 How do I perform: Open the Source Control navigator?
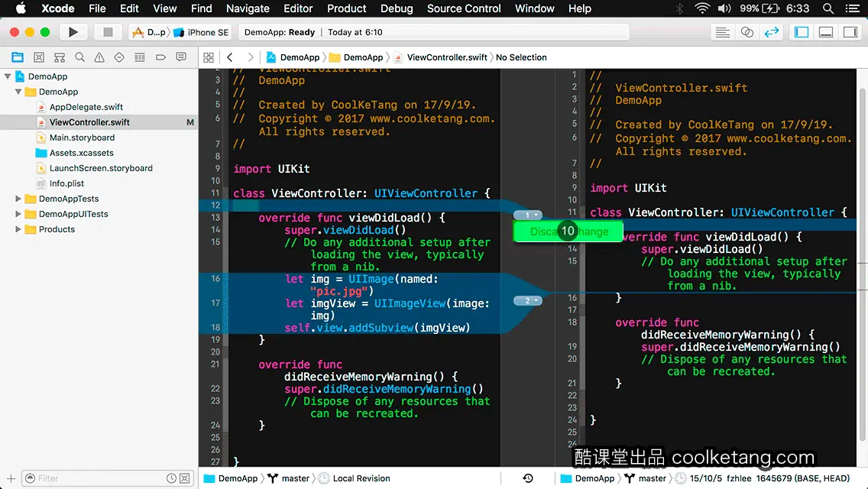click(x=39, y=57)
